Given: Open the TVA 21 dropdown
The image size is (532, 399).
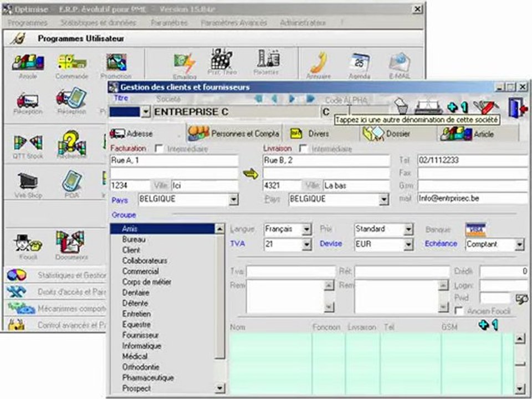Looking at the screenshot, I should click(306, 244).
